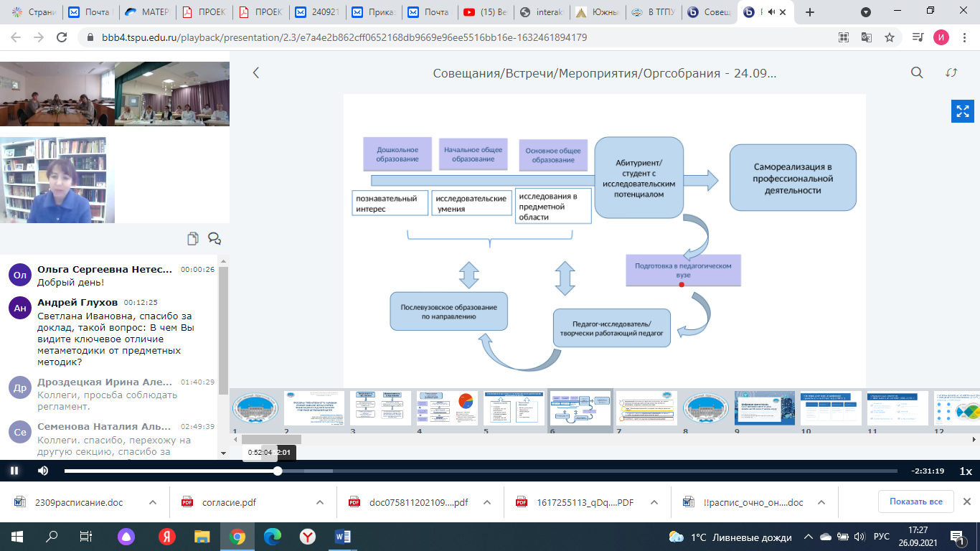Pause the recording playback

pos(14,471)
